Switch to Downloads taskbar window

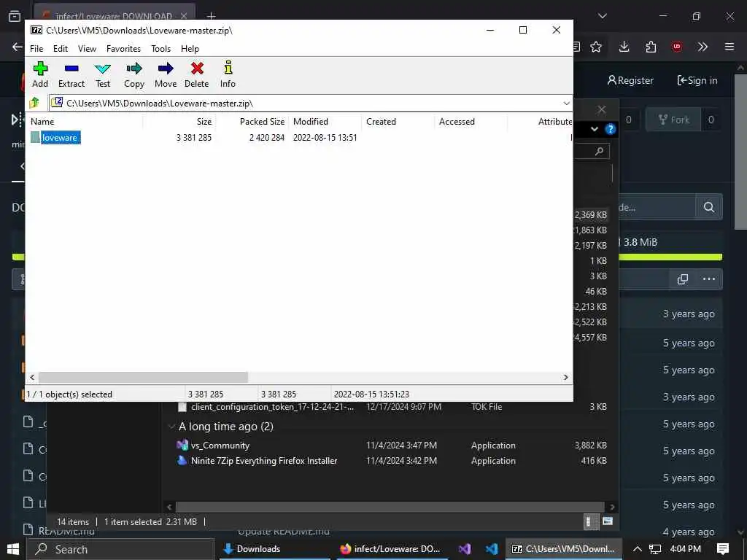[275, 550]
